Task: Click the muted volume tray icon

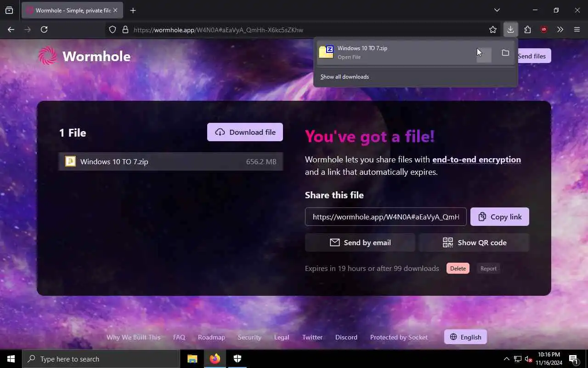Action: (x=528, y=359)
